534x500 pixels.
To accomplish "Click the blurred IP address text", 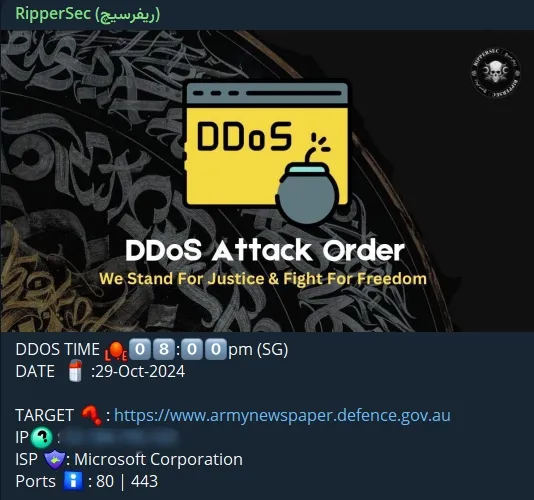I will [x=121, y=437].
